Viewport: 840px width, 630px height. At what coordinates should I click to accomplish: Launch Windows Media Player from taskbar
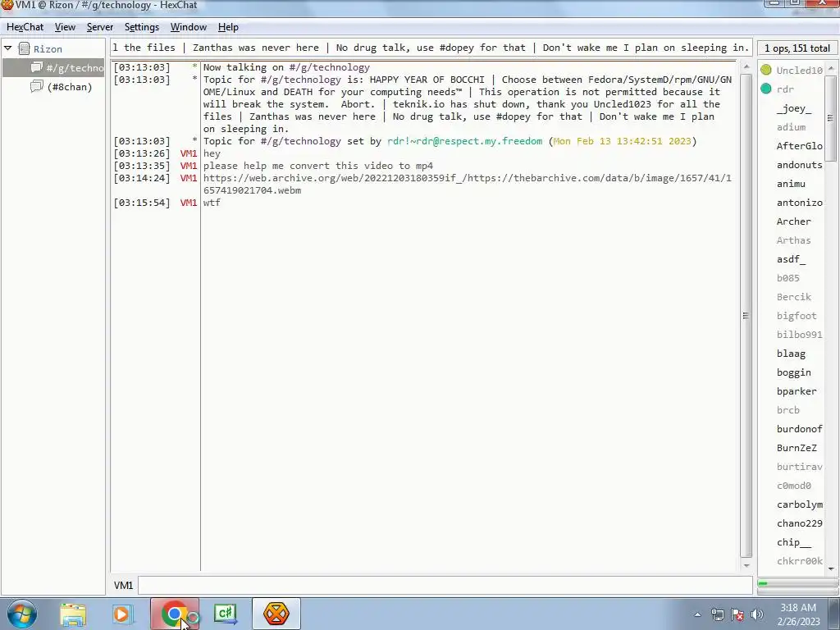tap(121, 614)
